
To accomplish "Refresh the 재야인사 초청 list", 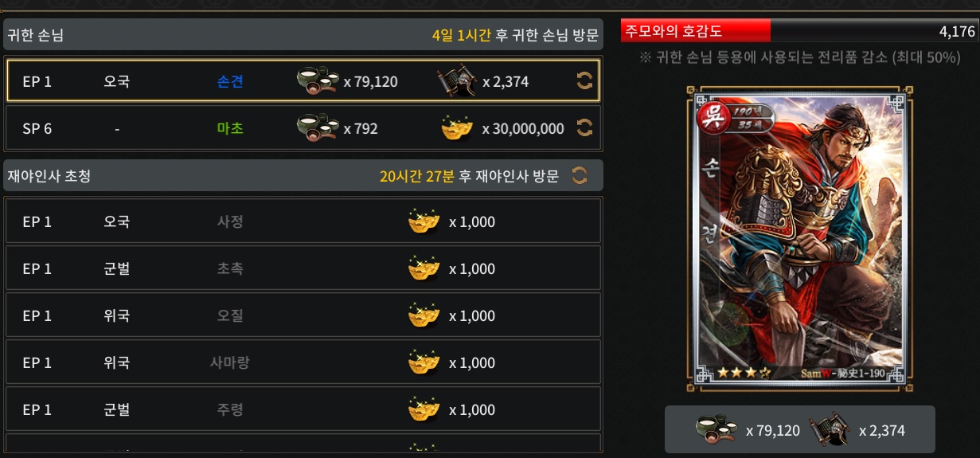I will pos(580,176).
